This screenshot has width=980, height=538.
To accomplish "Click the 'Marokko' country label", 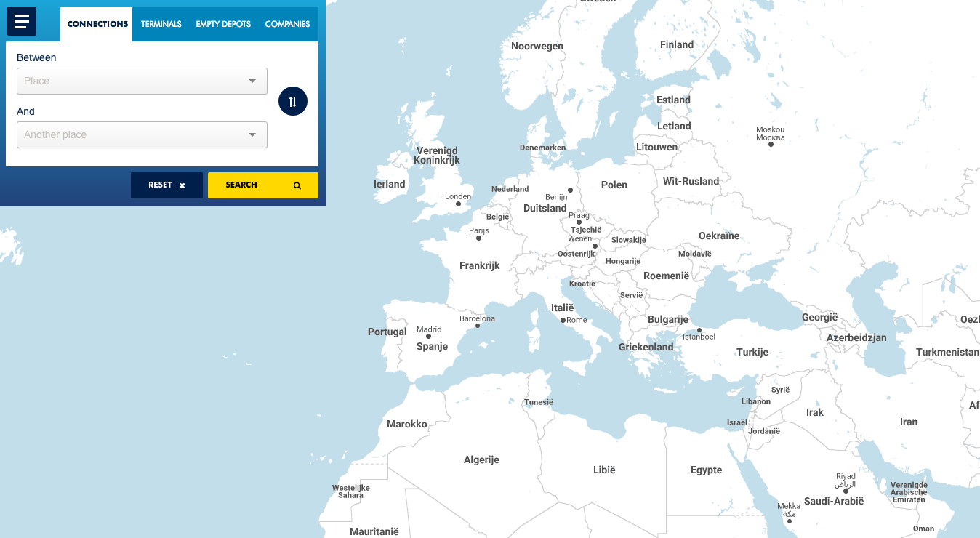I will (x=407, y=424).
